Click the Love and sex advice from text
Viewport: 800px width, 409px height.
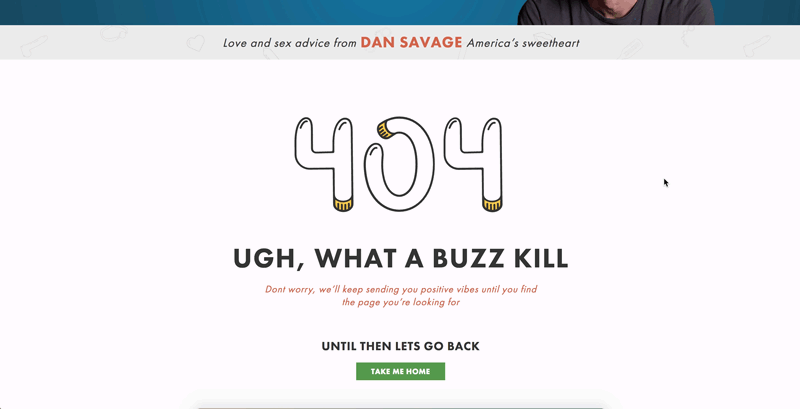coord(290,43)
